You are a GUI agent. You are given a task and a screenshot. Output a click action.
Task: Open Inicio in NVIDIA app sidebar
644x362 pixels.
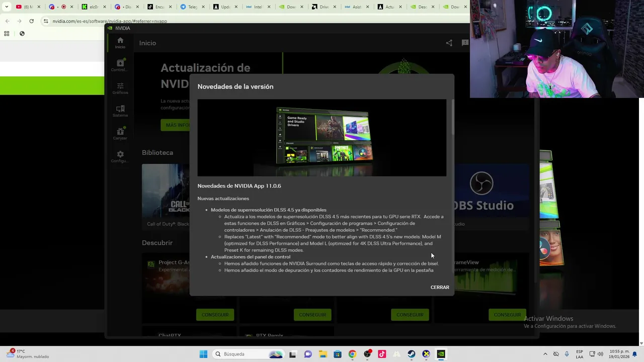[x=120, y=43]
